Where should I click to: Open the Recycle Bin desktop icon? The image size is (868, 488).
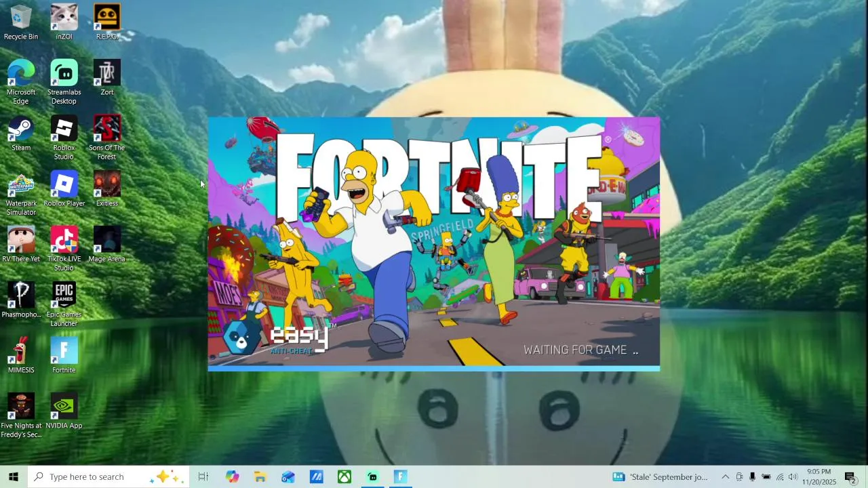(x=21, y=22)
